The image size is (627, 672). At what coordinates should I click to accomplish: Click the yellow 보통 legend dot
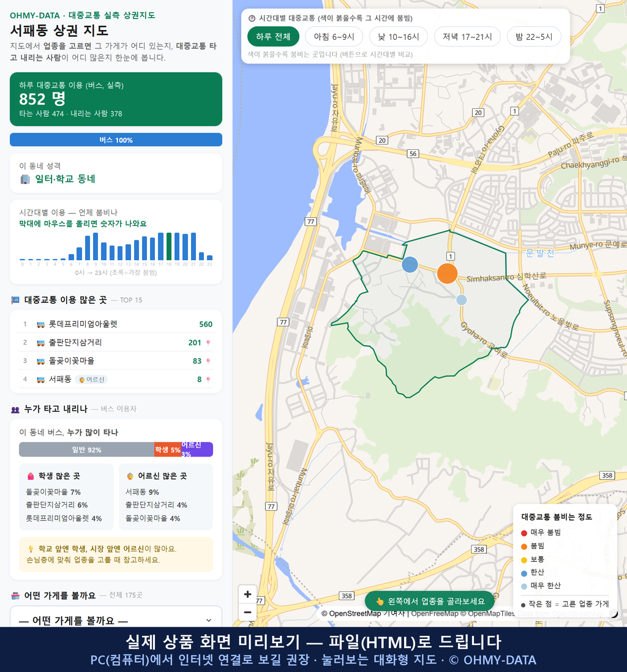524,560
